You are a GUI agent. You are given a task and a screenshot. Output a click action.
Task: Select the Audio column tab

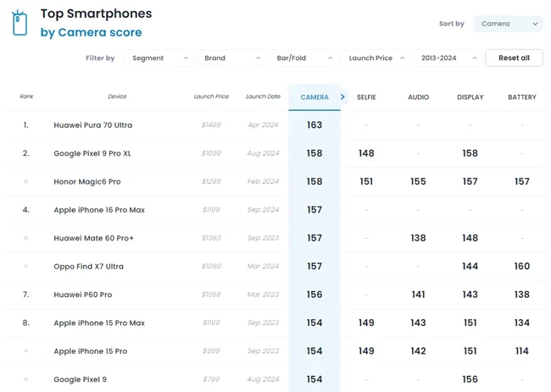click(418, 97)
